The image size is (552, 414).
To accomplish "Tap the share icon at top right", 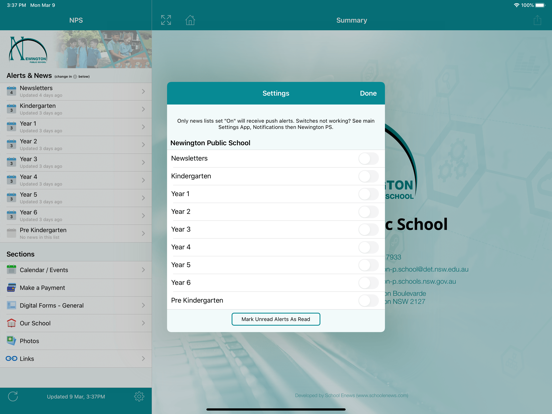I will coord(537,20).
